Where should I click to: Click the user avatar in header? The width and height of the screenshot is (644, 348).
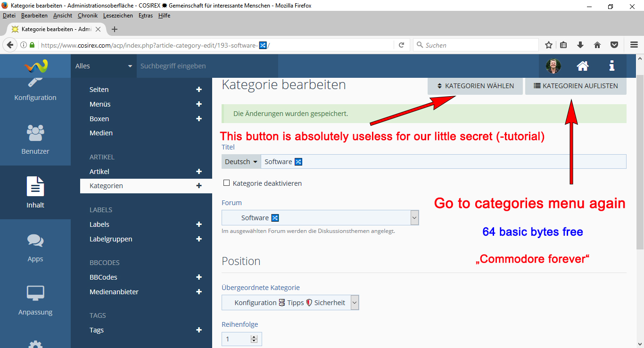(x=553, y=66)
